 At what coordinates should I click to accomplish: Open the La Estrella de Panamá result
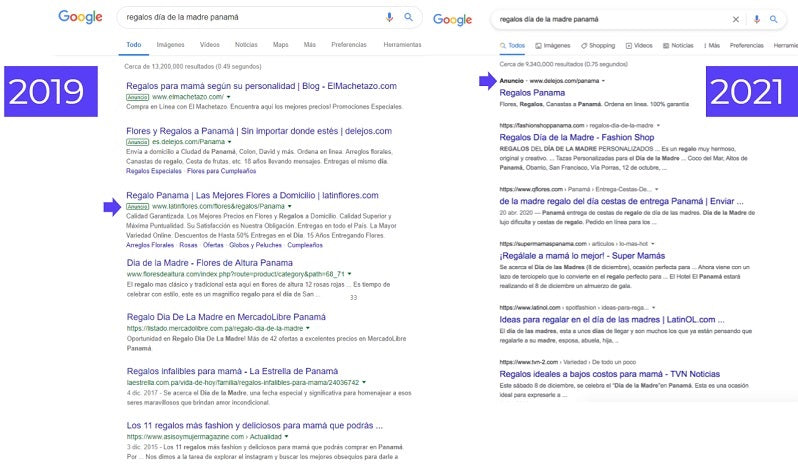[233, 371]
